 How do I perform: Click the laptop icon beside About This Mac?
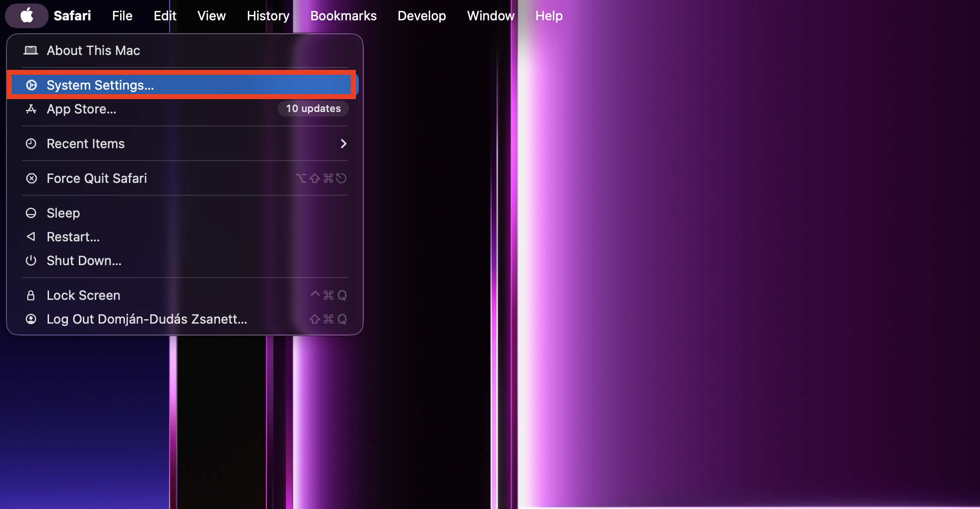point(31,51)
